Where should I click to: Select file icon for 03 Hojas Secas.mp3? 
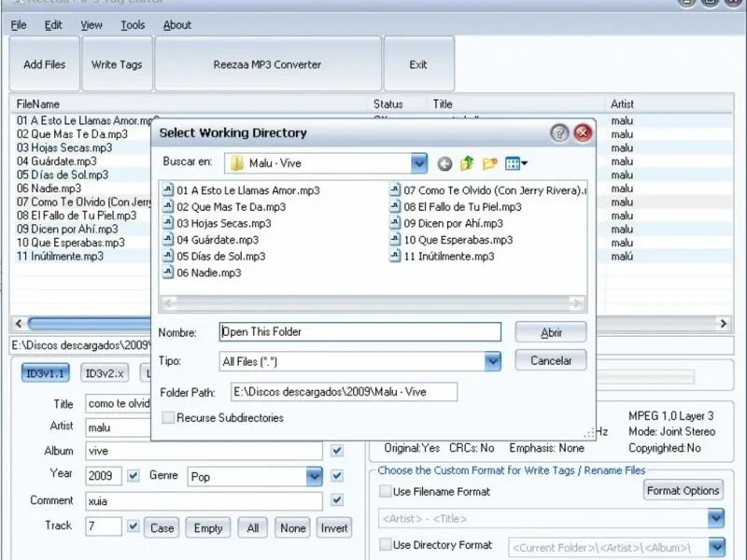(x=168, y=223)
